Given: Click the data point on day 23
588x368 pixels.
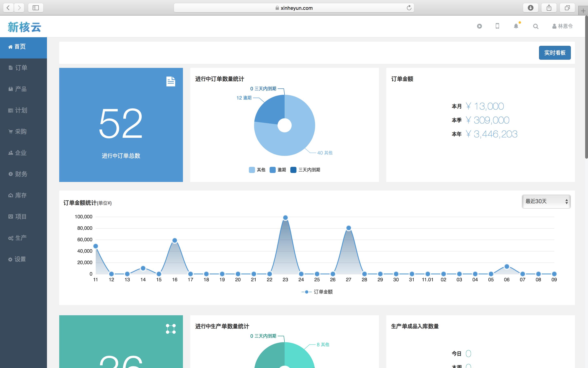Looking at the screenshot, I should (285, 218).
